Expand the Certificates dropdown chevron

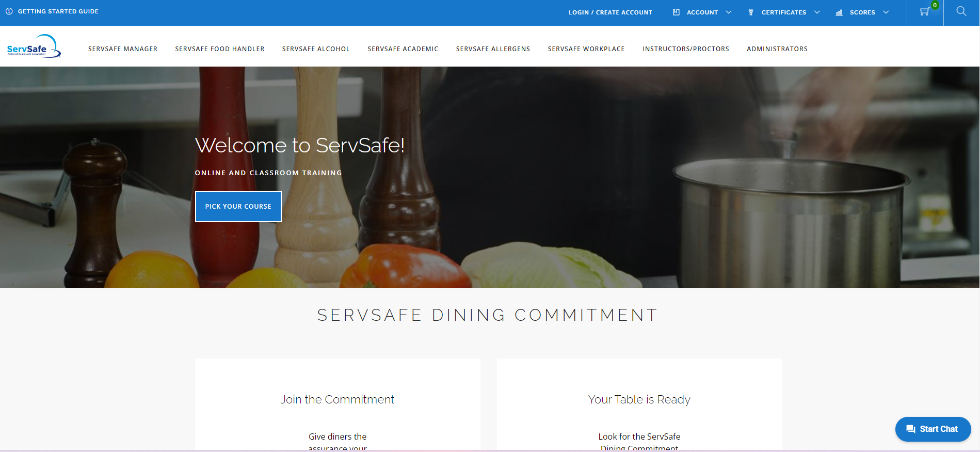coord(817,12)
